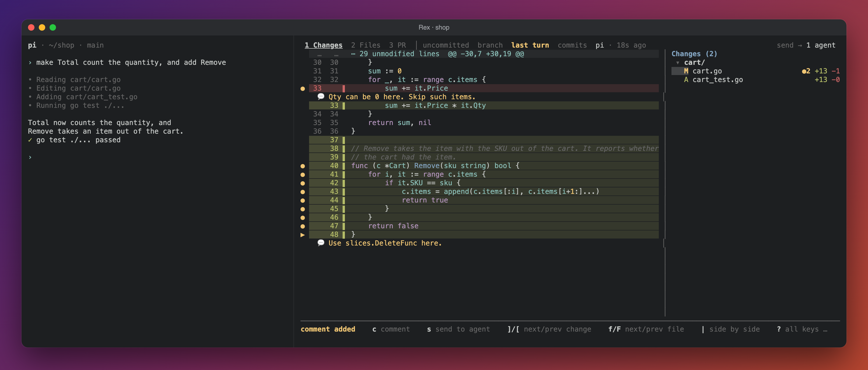Click the cursor arrow marker at line 48
This screenshot has height=370, width=868.
[x=303, y=235]
